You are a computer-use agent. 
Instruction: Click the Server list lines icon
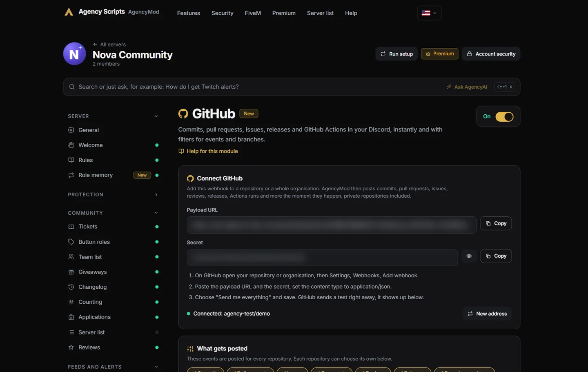(71, 332)
